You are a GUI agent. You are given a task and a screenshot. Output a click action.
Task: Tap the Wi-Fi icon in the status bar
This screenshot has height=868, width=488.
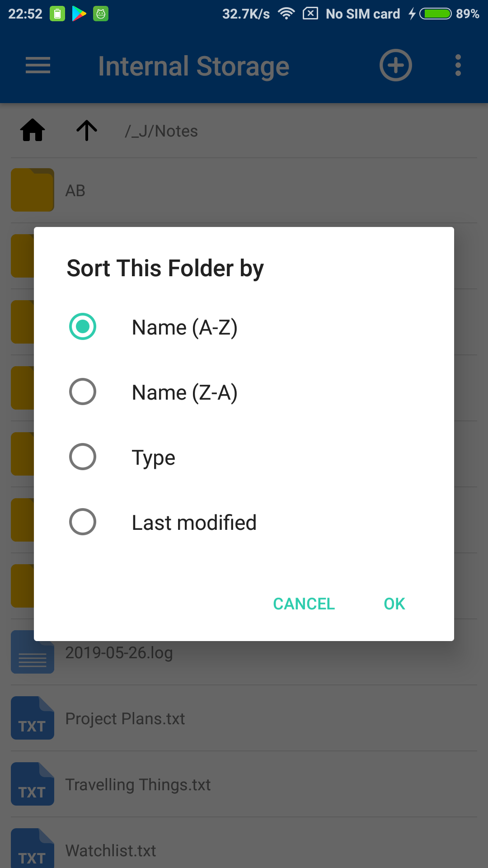pos(286,14)
